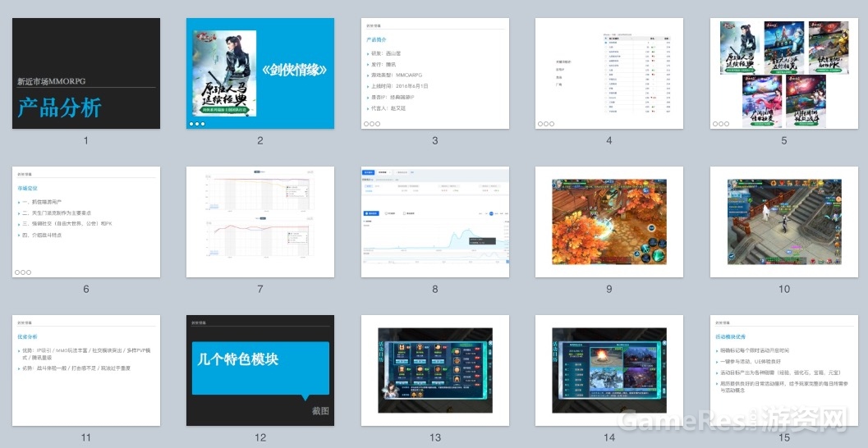
Task: Select slide 7 thumbnail with two line charts
Action: (x=260, y=222)
